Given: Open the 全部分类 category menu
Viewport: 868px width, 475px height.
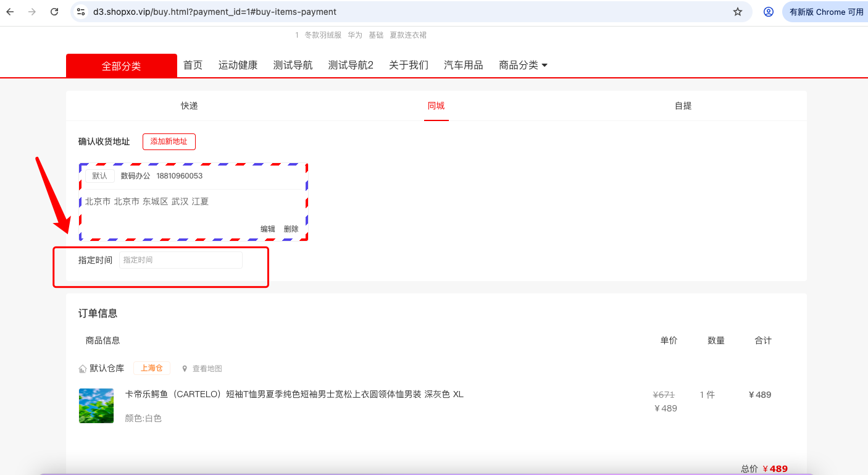Looking at the screenshot, I should point(122,66).
